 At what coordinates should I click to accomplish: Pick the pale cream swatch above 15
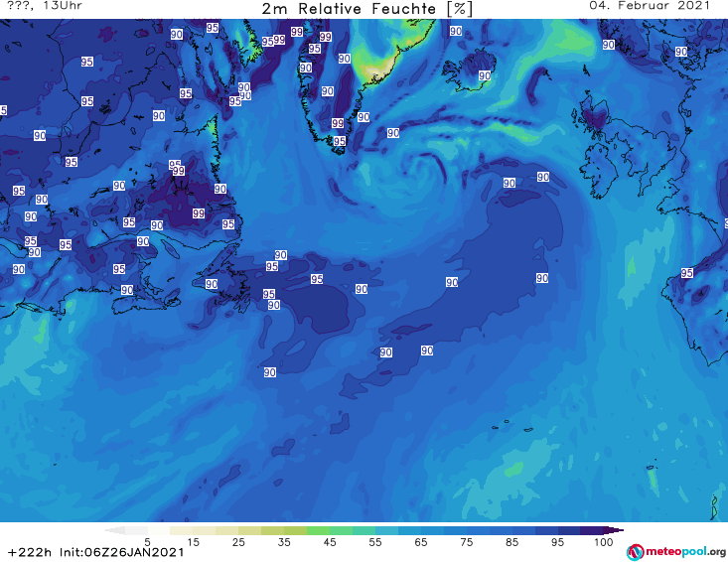(182, 530)
